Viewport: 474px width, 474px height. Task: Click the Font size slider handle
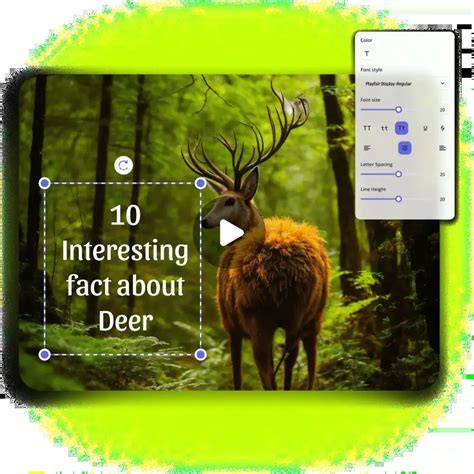pos(398,110)
